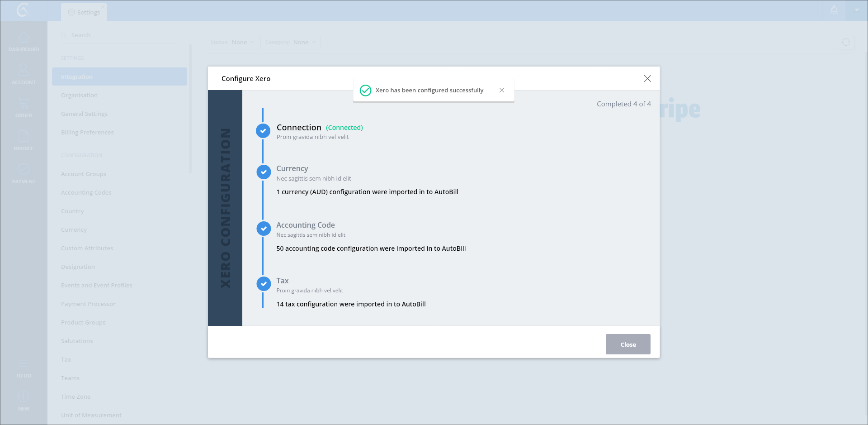The image size is (868, 425).
Task: Open the Payment icon in sidebar
Action: pyautogui.click(x=24, y=170)
